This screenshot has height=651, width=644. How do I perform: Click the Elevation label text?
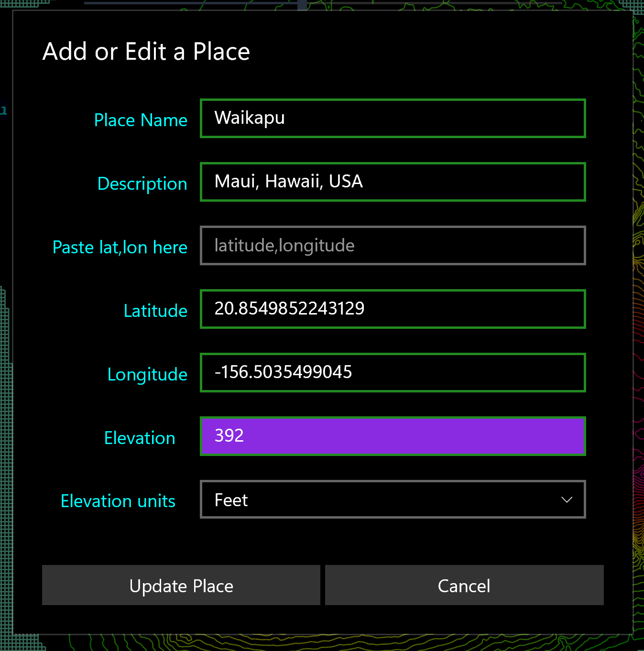pyautogui.click(x=140, y=438)
